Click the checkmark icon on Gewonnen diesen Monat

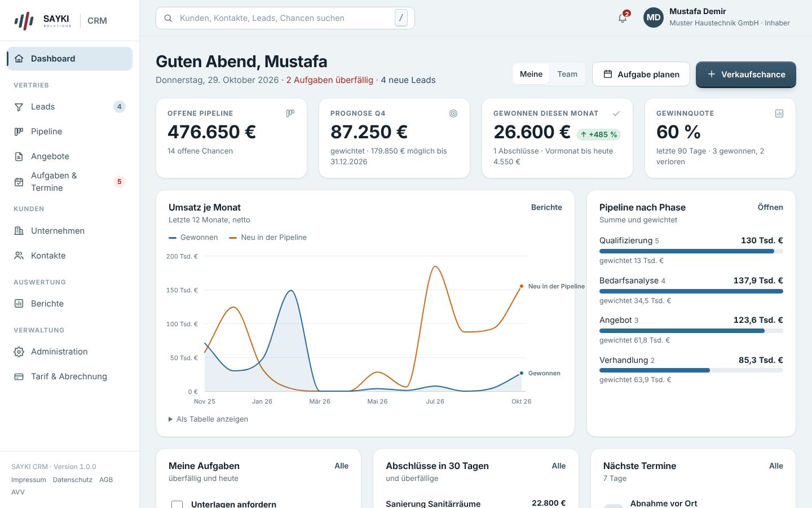click(616, 113)
